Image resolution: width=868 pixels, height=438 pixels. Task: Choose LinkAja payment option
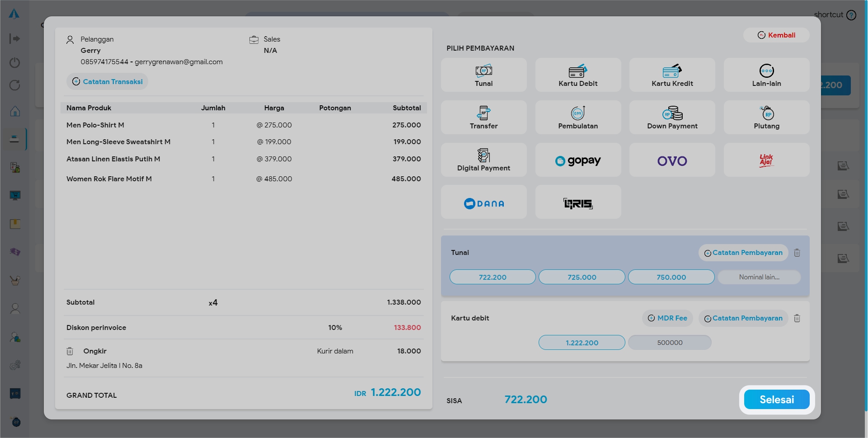[x=766, y=160]
